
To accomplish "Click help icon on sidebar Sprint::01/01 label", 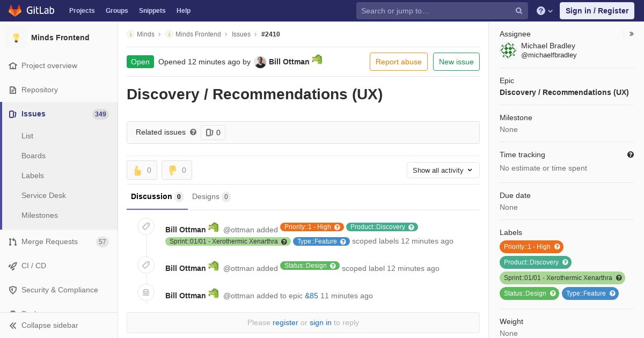I will (x=619, y=278).
